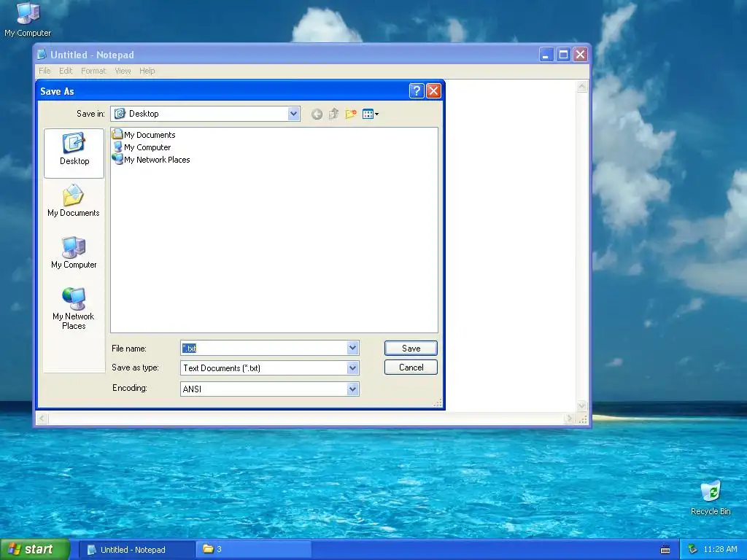Open the View menu in Notepad
747x560 pixels.
click(123, 71)
